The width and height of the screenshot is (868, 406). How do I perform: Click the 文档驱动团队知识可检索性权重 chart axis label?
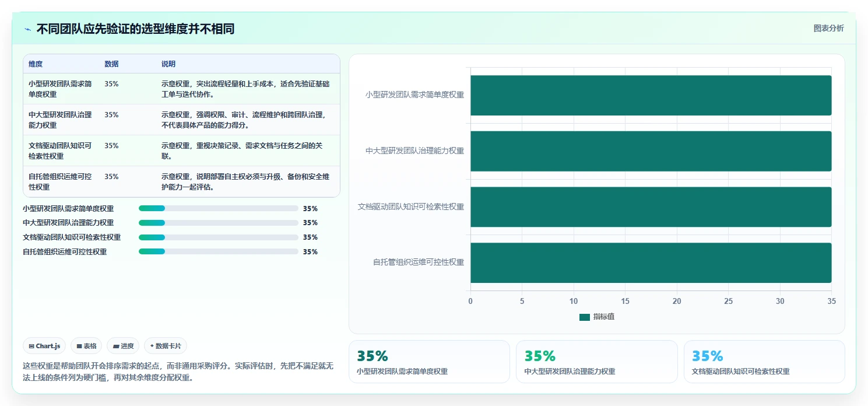tap(411, 207)
